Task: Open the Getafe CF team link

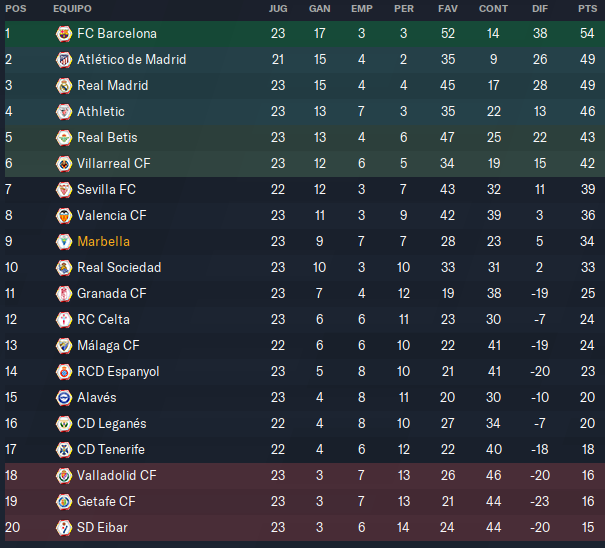Action: coord(106,501)
